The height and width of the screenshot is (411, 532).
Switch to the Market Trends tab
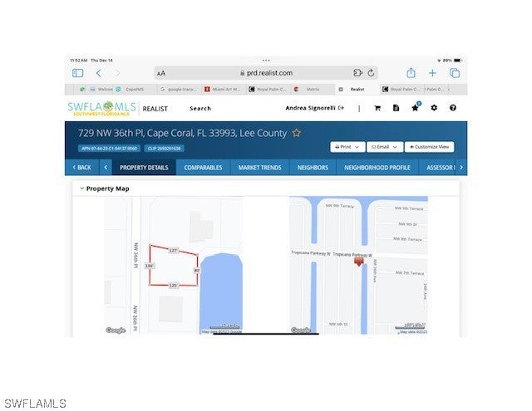point(259,168)
